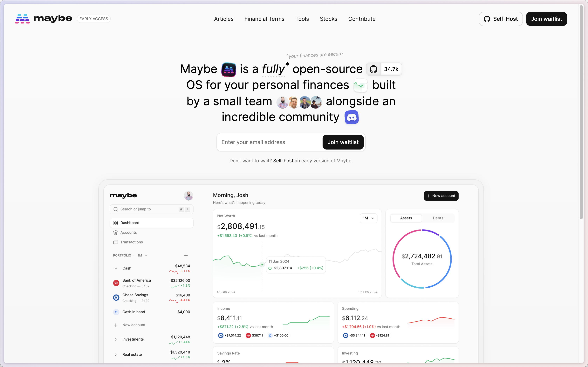Open the 1M net worth period dropdown
This screenshot has height=367, width=588.
[x=368, y=218]
